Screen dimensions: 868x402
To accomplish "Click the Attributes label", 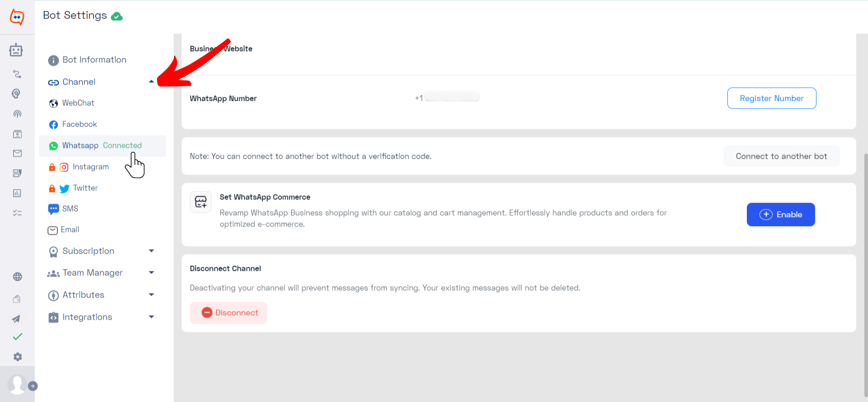I will [83, 295].
